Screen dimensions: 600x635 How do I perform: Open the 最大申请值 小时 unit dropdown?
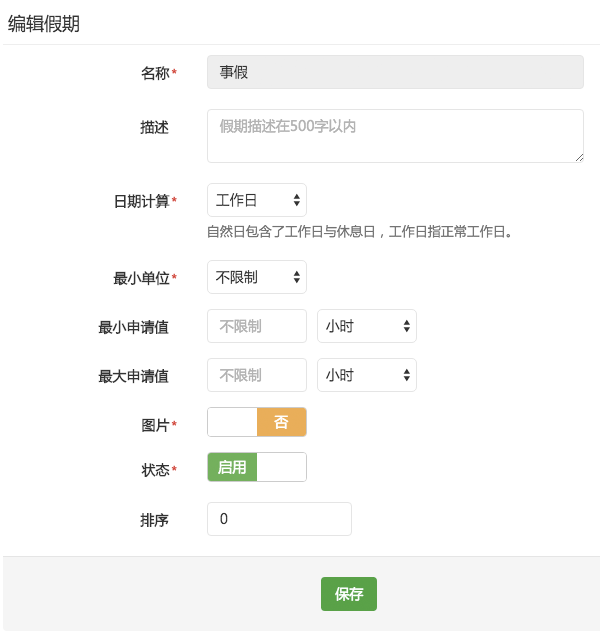pyautogui.click(x=367, y=375)
